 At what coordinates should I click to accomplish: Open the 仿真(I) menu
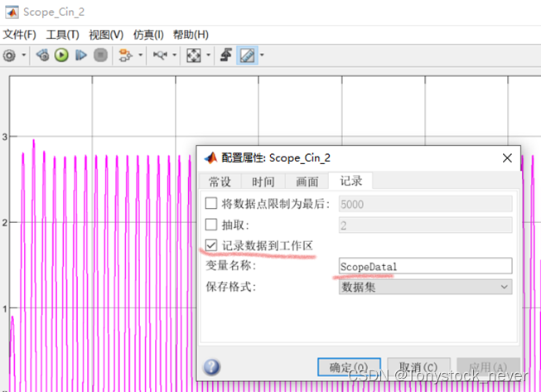pos(148,35)
